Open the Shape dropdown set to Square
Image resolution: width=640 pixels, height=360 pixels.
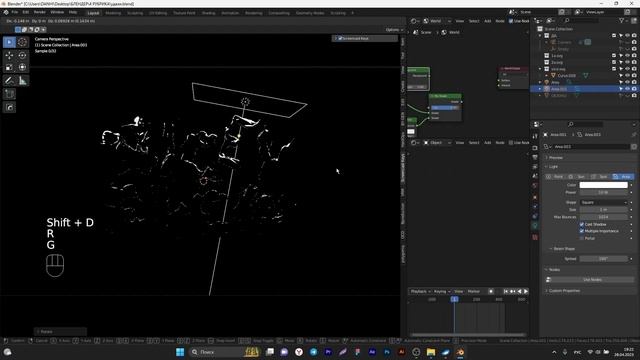coord(603,202)
